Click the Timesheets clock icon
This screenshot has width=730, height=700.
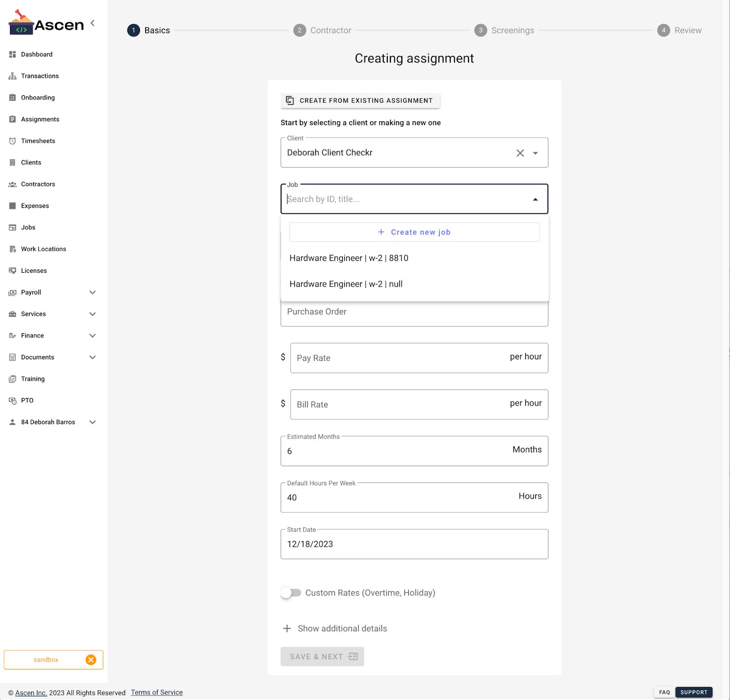(x=12, y=141)
